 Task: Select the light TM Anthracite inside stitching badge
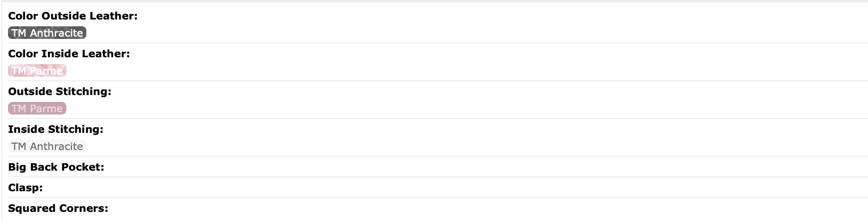47,147
